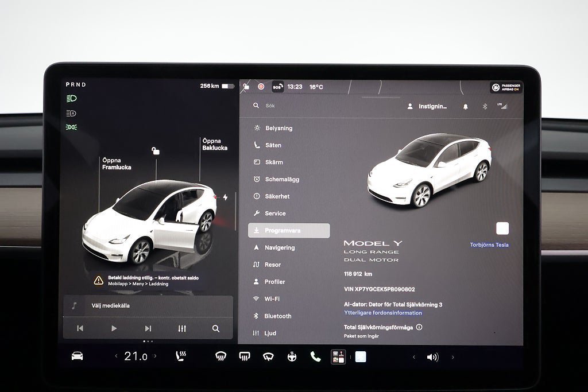Tap info icon beside Total Självkörningsförmåga
This screenshot has width=588, height=392.
[419, 327]
